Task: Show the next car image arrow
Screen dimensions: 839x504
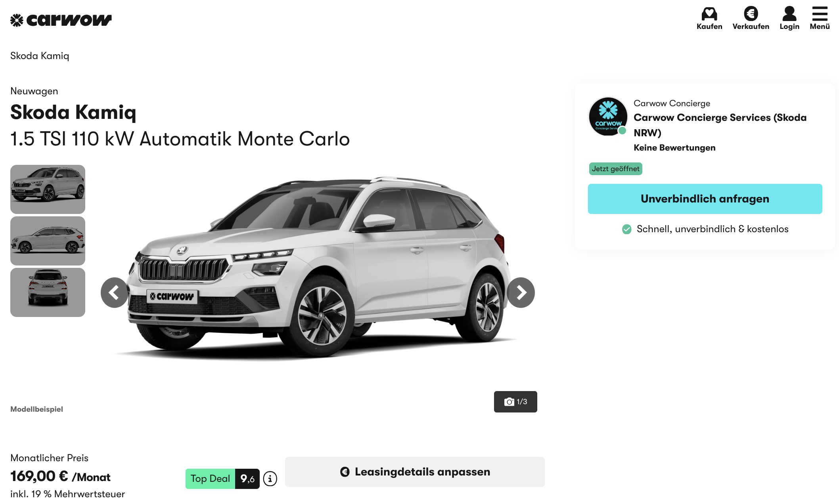Action: click(521, 292)
